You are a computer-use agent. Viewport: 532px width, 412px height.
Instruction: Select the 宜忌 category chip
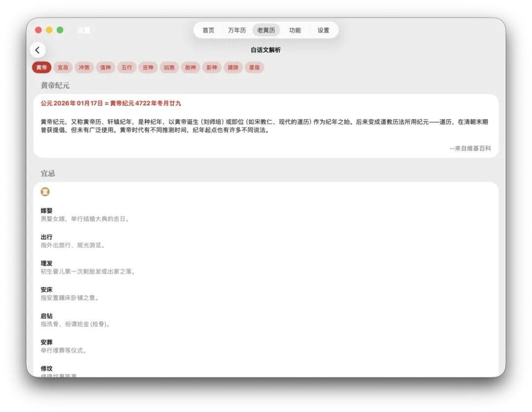[63, 67]
